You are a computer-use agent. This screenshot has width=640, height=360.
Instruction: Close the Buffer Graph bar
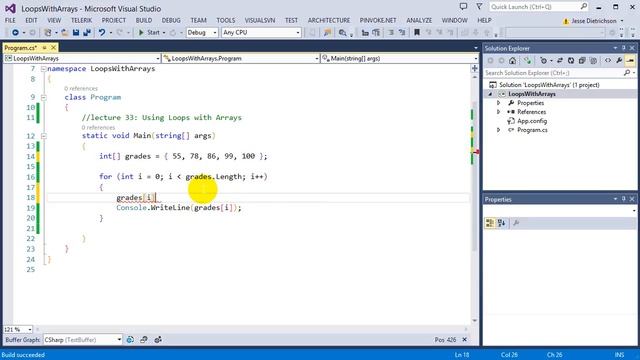[x=464, y=340]
